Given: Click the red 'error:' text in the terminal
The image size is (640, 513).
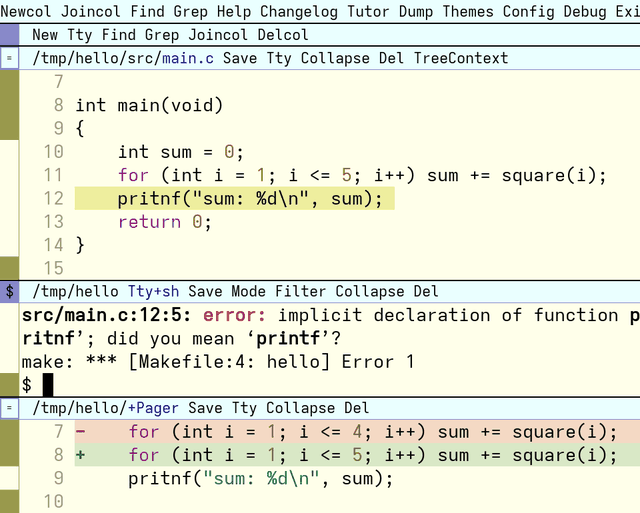Looking at the screenshot, I should tap(235, 315).
